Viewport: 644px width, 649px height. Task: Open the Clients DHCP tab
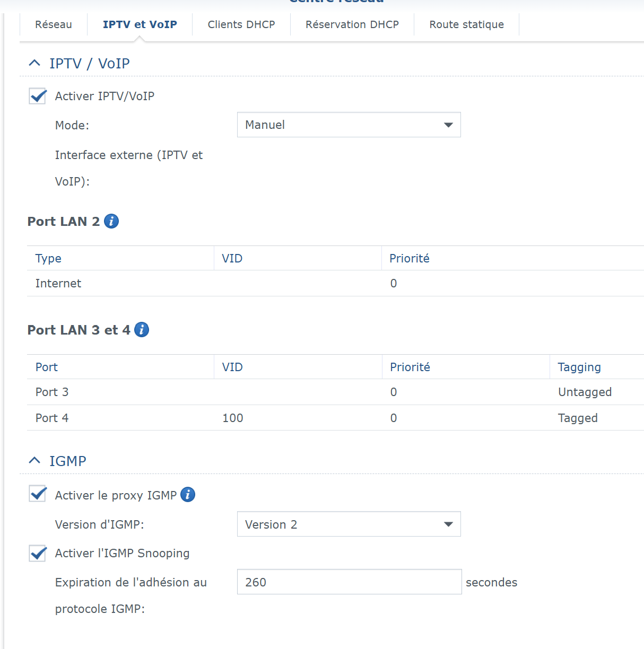[x=241, y=24]
